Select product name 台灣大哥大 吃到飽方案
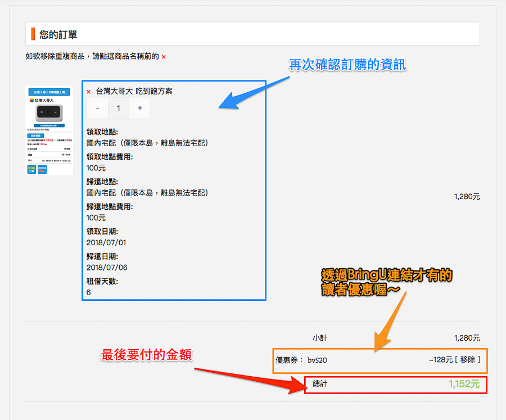This screenshot has width=506, height=420. point(134,91)
